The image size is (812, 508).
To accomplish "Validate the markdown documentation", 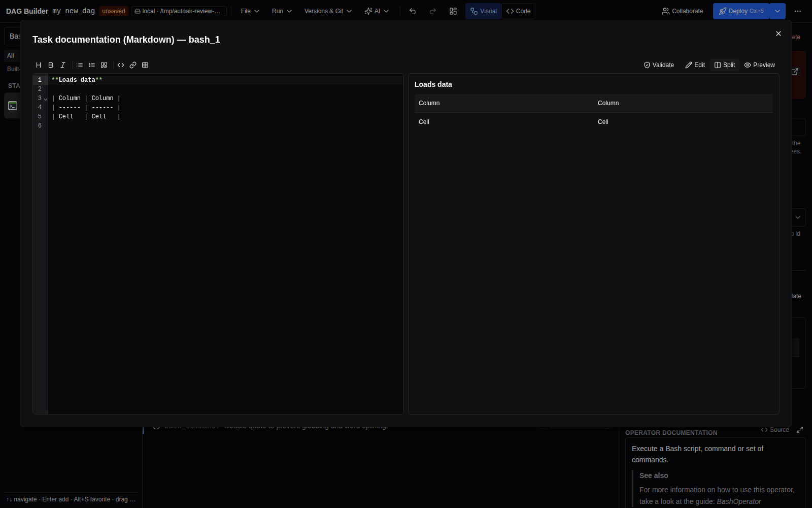I will pos(659,65).
